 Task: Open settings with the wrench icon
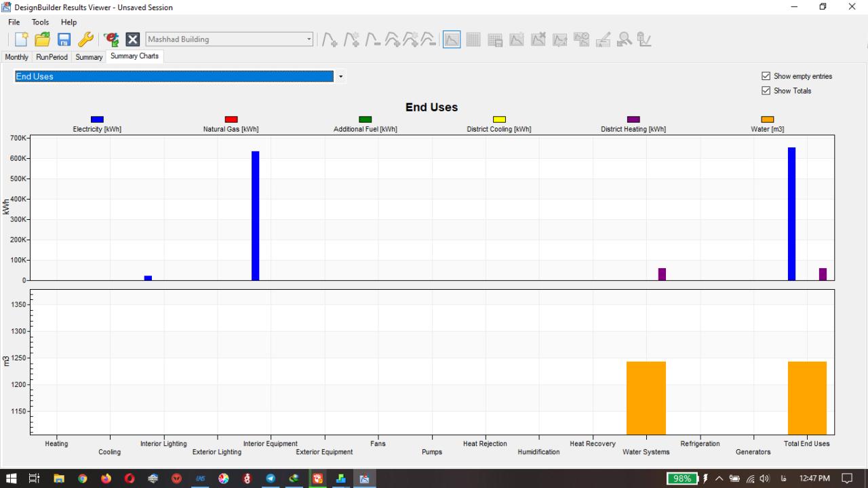pos(85,39)
